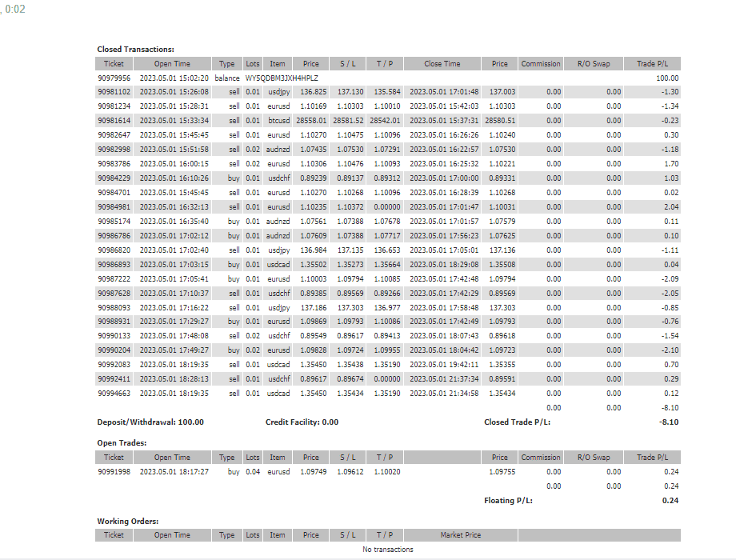Select trade P/L value 2.04
Screen dimensions: 736x560
(671, 207)
